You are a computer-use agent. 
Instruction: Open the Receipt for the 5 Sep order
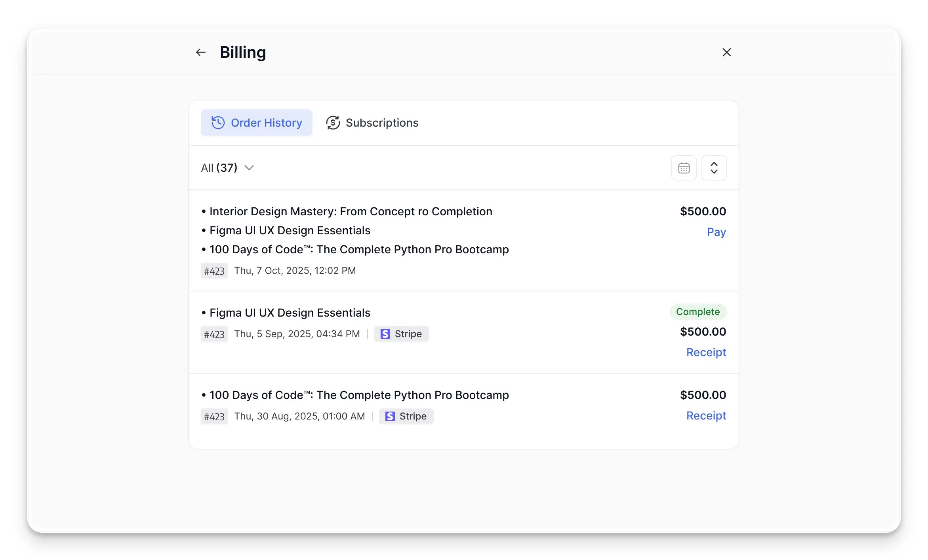click(x=706, y=352)
